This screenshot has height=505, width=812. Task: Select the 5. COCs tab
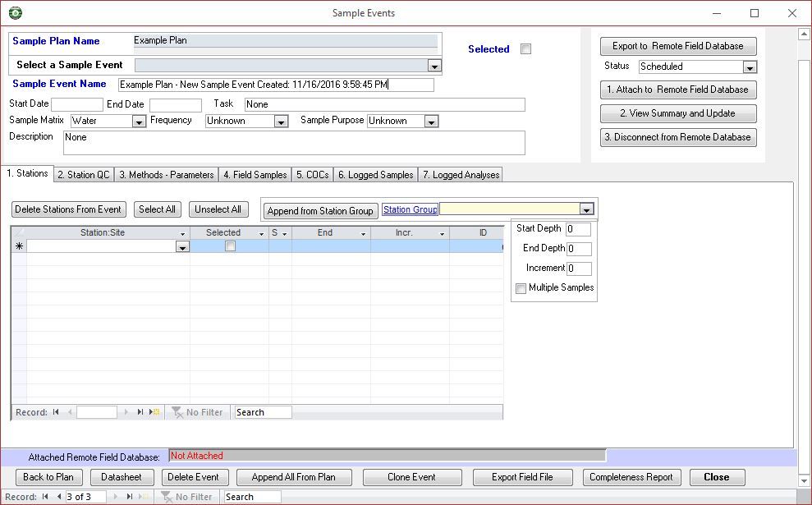313,175
